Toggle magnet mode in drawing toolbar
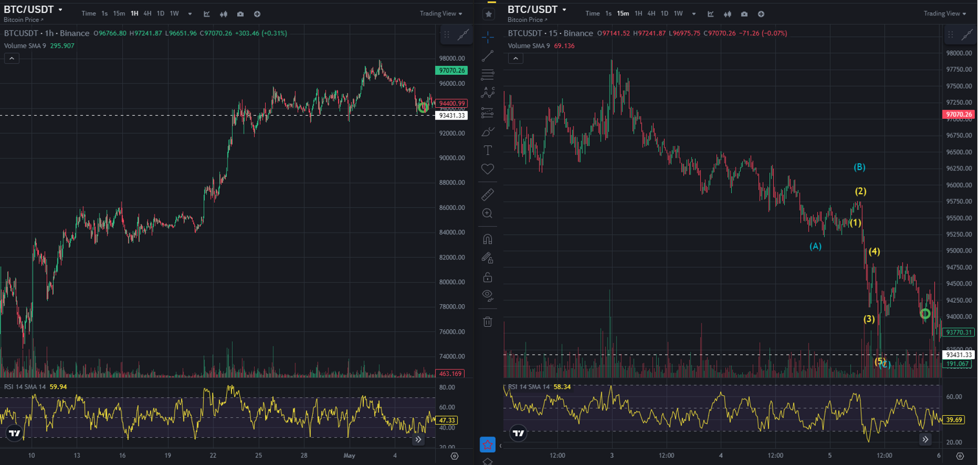This screenshot has height=465, width=980. 488,239
